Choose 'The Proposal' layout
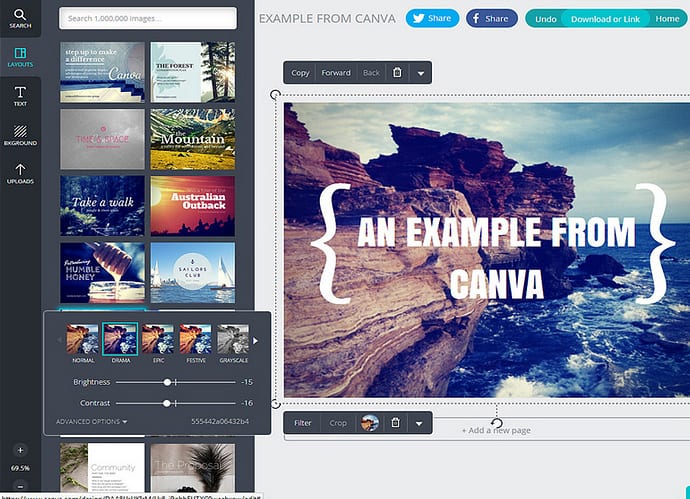The image size is (690, 499). (x=193, y=468)
